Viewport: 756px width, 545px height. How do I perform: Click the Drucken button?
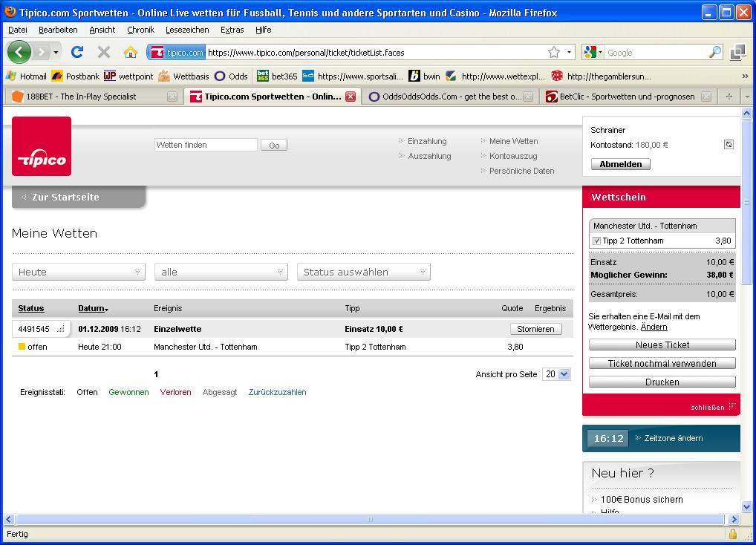(x=662, y=382)
